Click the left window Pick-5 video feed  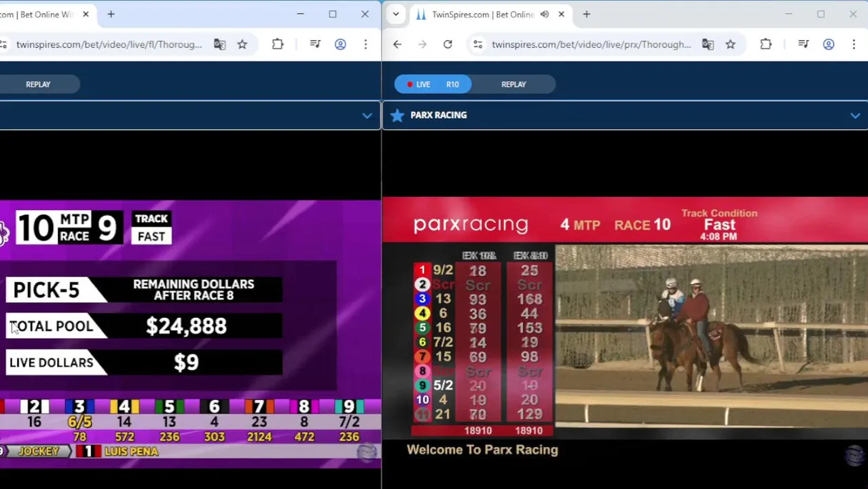(190, 333)
